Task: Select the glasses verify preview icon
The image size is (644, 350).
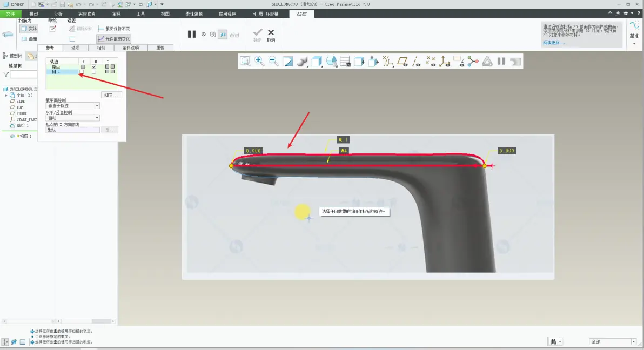Action: (234, 35)
